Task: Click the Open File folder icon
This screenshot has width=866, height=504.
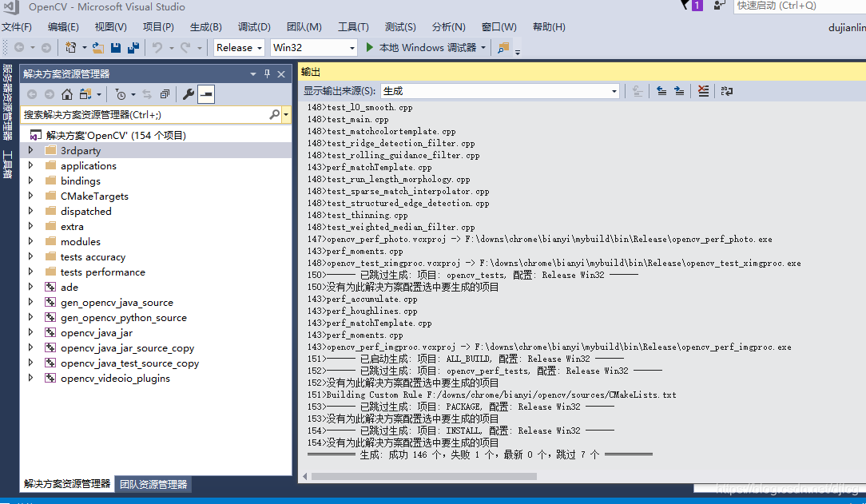Action: tap(98, 48)
